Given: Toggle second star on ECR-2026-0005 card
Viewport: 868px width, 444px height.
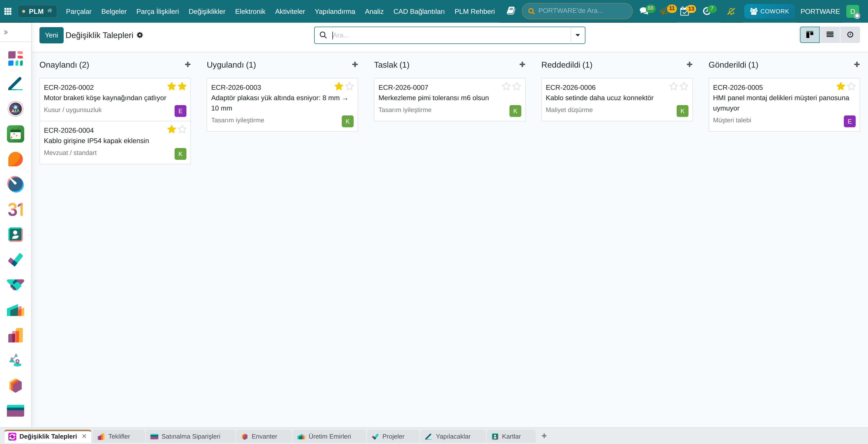Looking at the screenshot, I should click(x=851, y=86).
